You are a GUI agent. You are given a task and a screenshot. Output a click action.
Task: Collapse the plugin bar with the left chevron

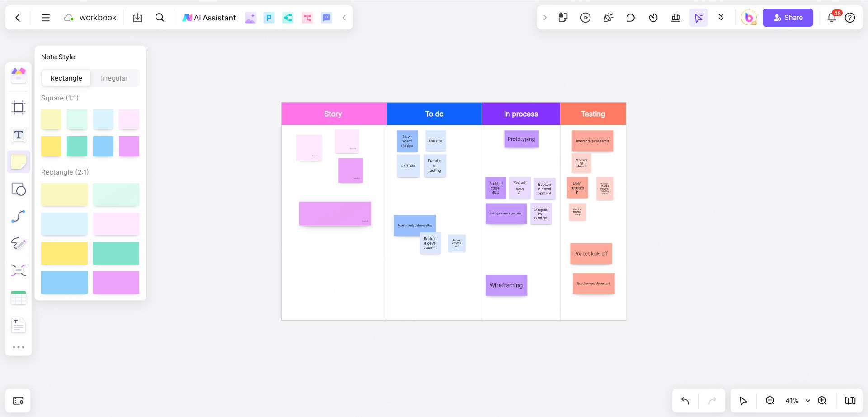point(344,17)
